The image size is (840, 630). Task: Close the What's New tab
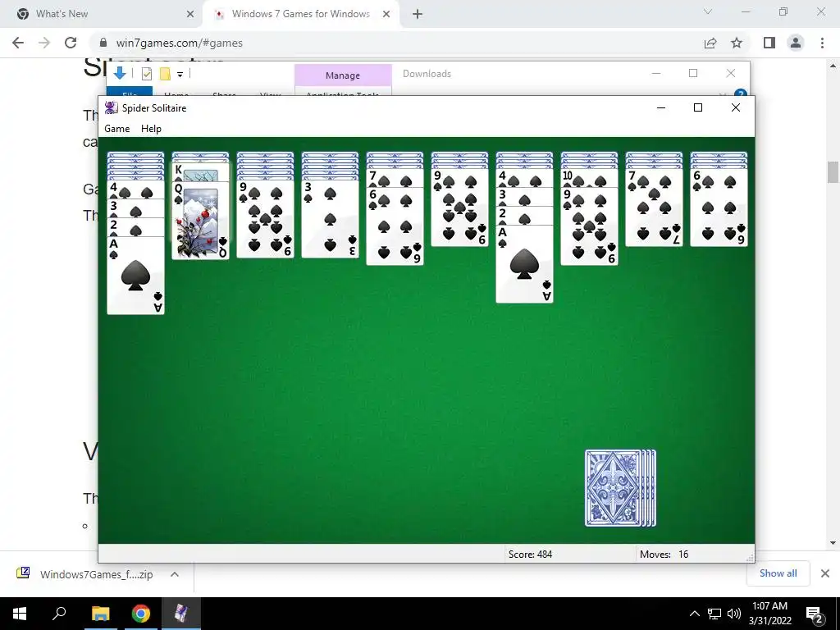click(190, 14)
